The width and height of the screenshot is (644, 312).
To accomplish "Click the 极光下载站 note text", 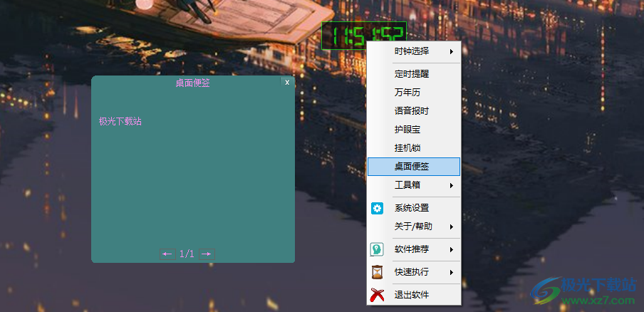I will [x=120, y=122].
